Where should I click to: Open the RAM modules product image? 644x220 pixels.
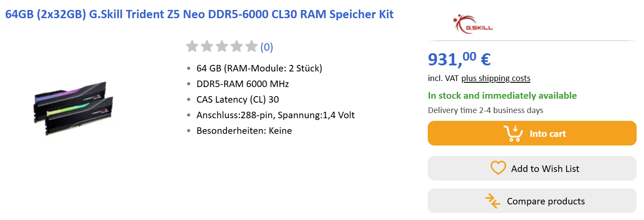pos(73,108)
